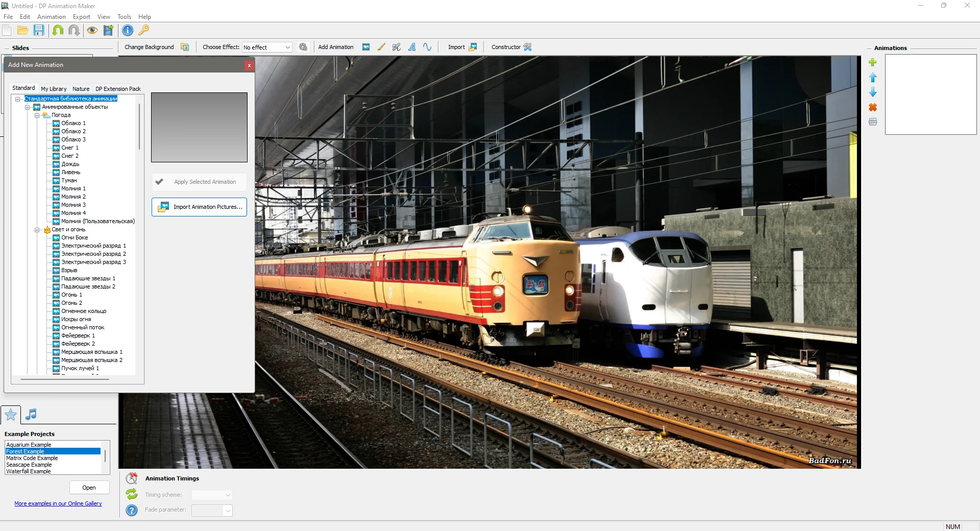Select Waterfall Example in the list
Viewport: 980px width, 531px height.
(x=29, y=471)
